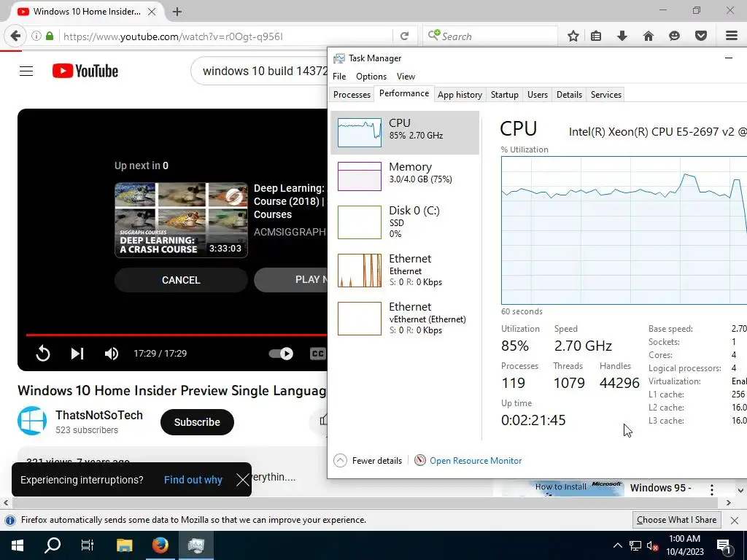Image resolution: width=747 pixels, height=560 pixels.
Task: Select CPU performance graph item
Action: 405,133
